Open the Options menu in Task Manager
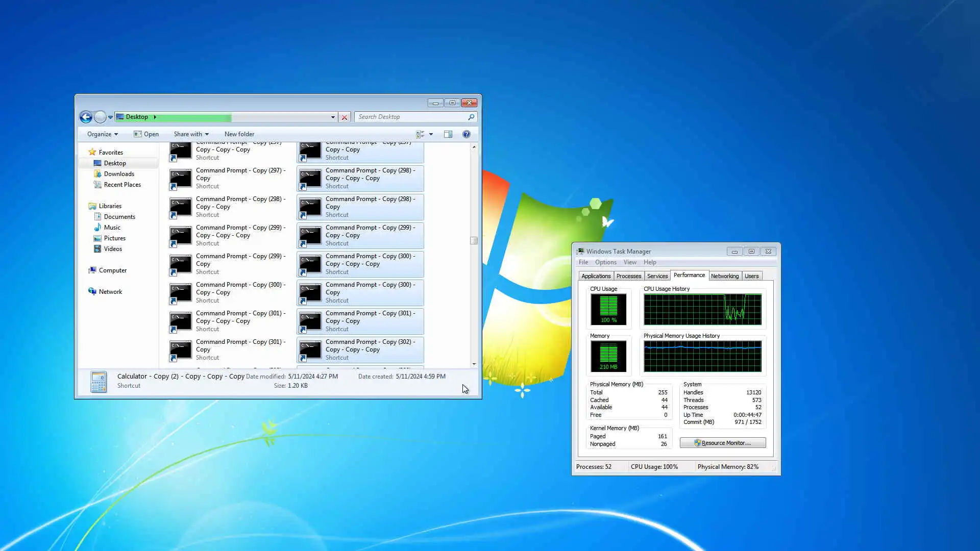The height and width of the screenshot is (551, 980). pos(605,262)
